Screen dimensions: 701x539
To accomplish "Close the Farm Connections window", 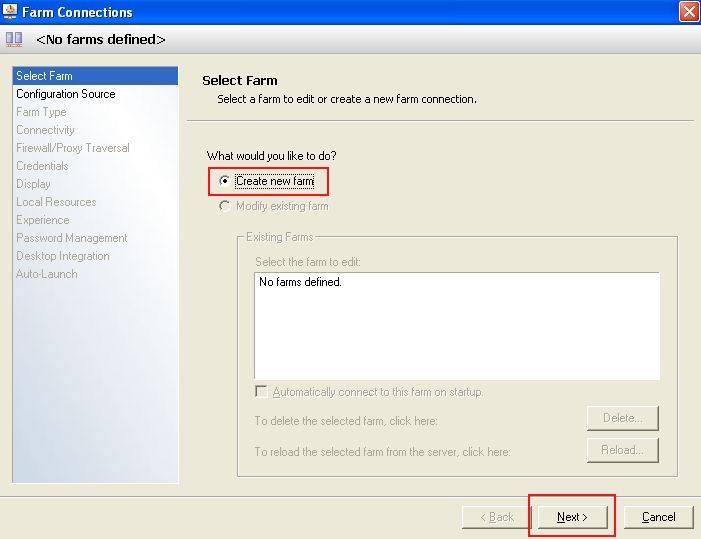I will tap(689, 12).
